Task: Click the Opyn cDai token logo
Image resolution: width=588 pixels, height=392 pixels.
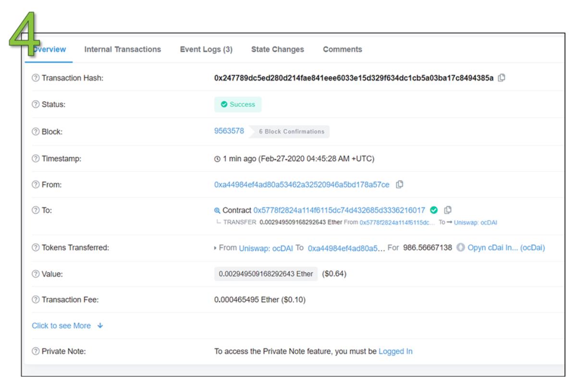Action: point(460,248)
